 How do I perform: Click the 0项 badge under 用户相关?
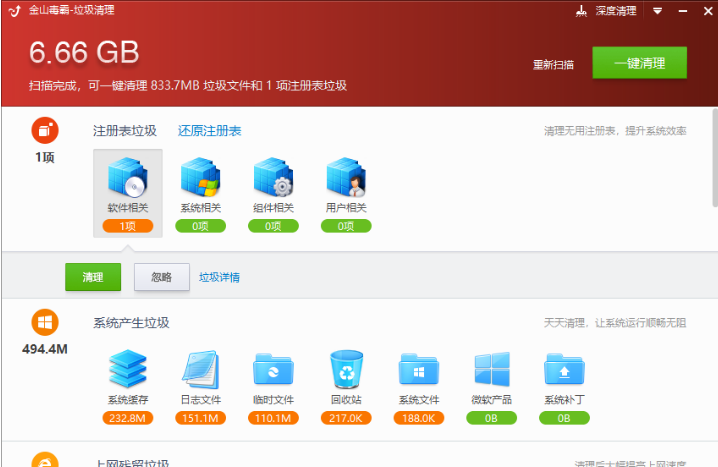[346, 226]
